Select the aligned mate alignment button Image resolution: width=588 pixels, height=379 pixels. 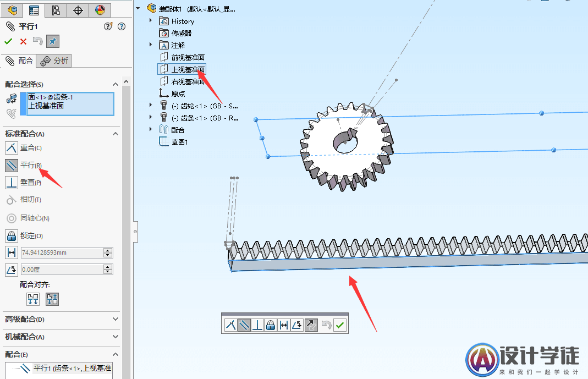(x=33, y=299)
